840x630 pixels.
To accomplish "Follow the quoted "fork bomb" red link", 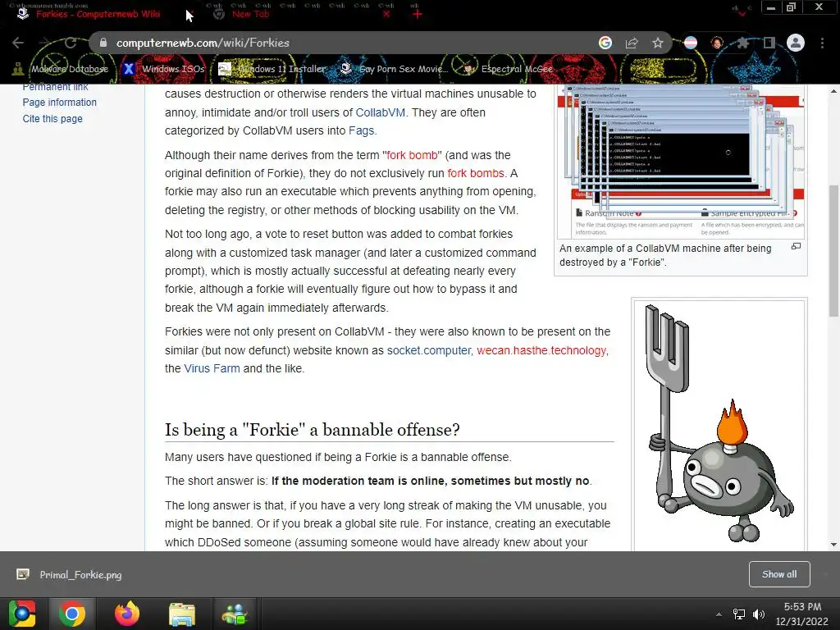I will [x=412, y=155].
